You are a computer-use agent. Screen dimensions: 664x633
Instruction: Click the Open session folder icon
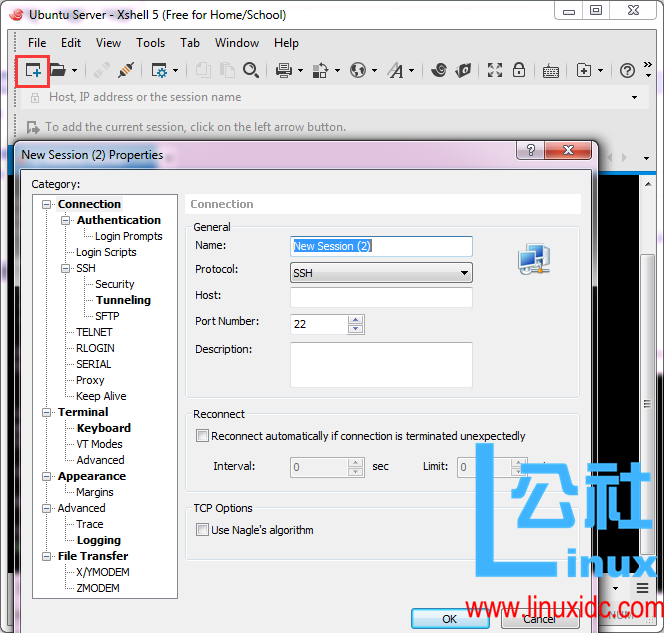coord(58,71)
